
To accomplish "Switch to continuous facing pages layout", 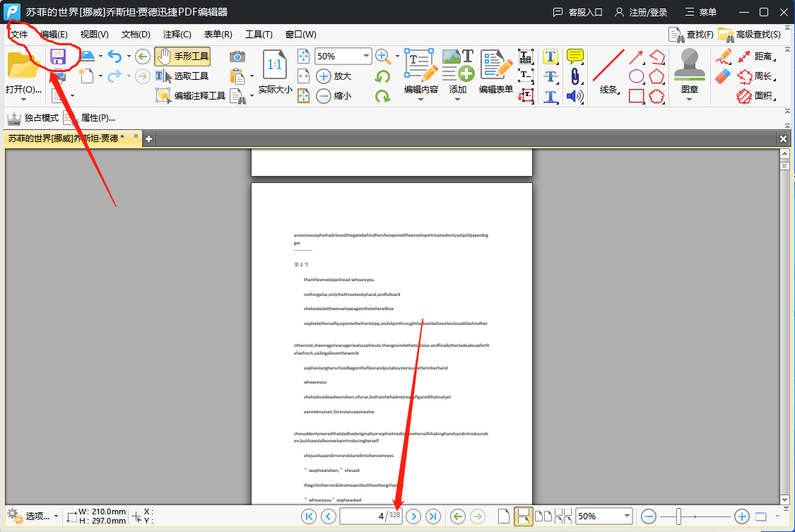I will 563,516.
